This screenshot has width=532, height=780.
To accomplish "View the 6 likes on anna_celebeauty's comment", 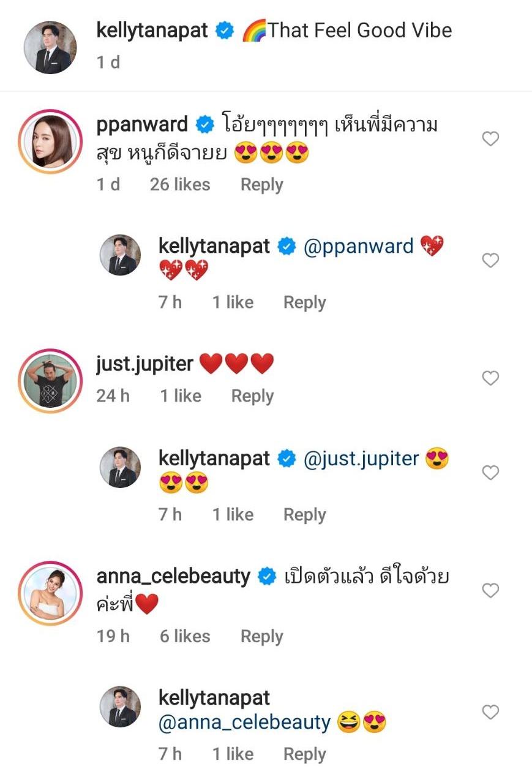I will click(185, 637).
